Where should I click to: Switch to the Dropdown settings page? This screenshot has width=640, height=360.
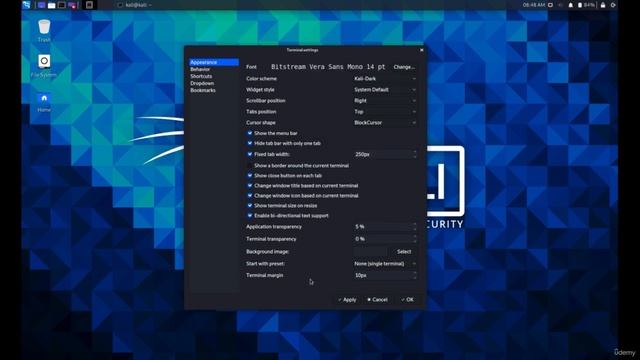[214, 83]
